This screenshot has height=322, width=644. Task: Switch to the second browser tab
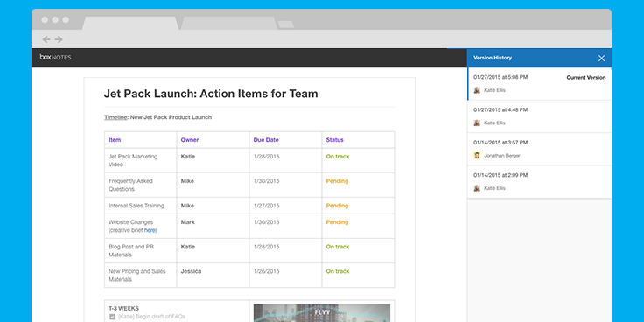tap(228, 23)
